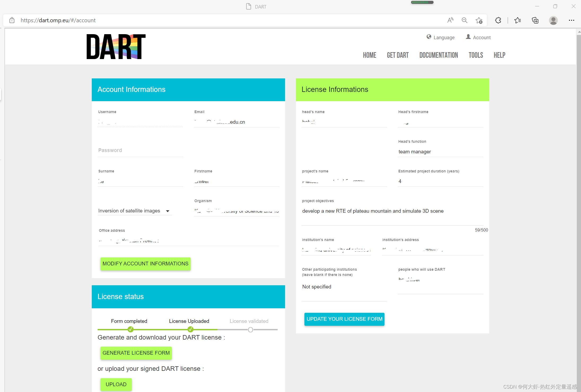Click the DART rainbow logo
This screenshot has height=392, width=581.
pyautogui.click(x=116, y=46)
